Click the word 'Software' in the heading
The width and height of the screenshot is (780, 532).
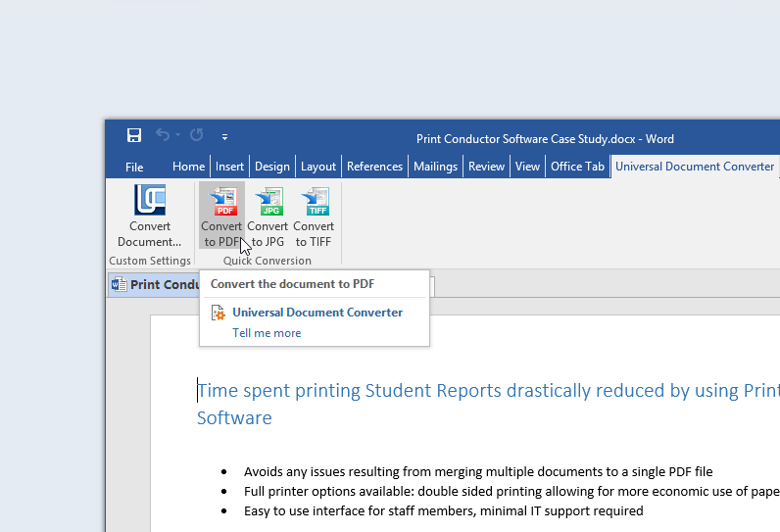click(234, 418)
